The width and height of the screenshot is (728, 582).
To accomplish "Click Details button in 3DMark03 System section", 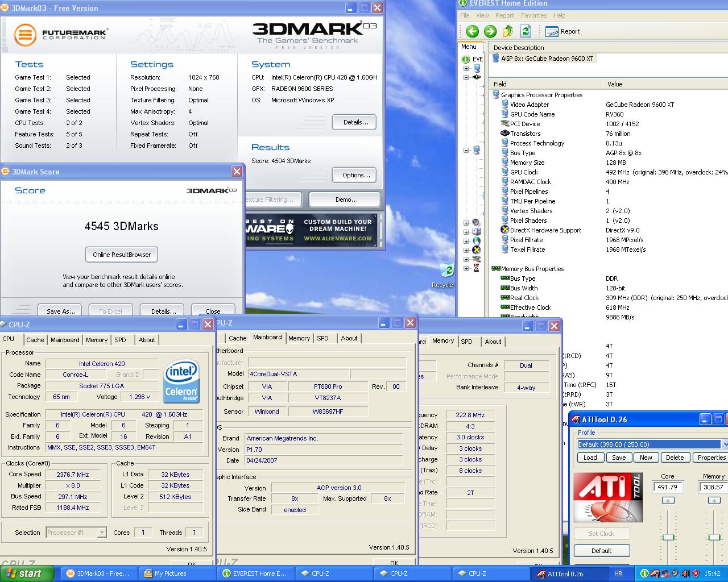I will point(355,122).
